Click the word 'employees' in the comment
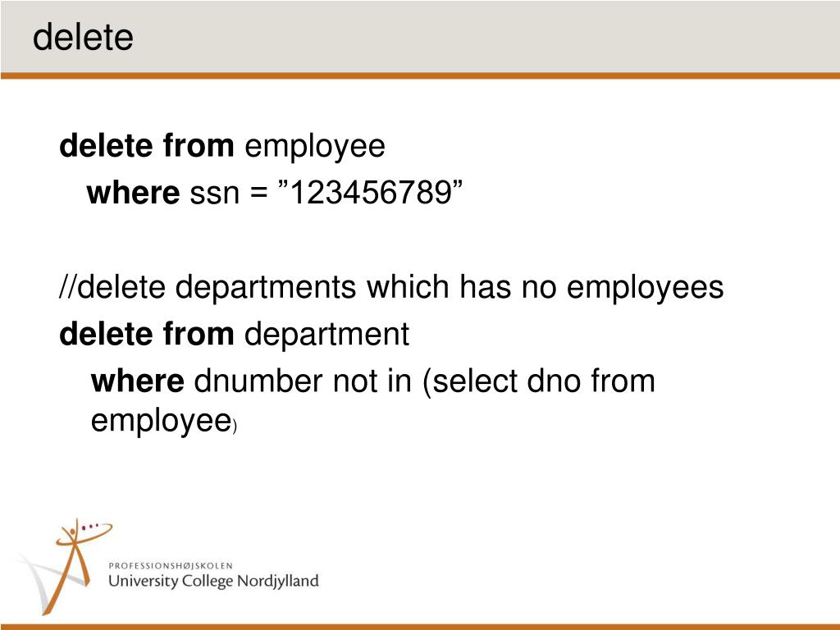Viewport: 840px width, 630px height. 645,288
